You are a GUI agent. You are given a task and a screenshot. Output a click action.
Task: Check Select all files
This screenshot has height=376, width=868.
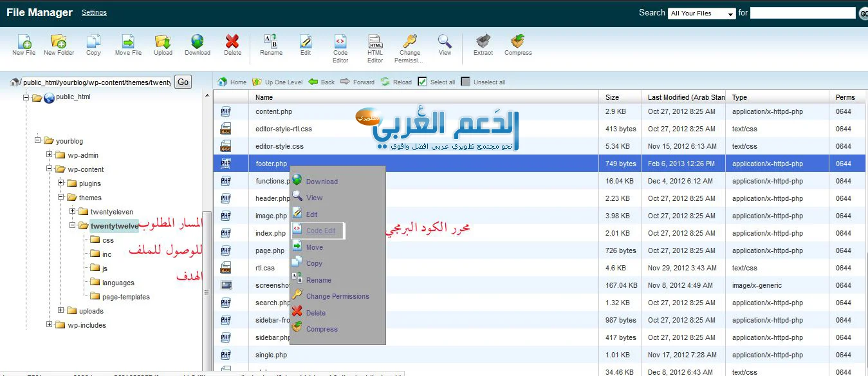point(436,82)
